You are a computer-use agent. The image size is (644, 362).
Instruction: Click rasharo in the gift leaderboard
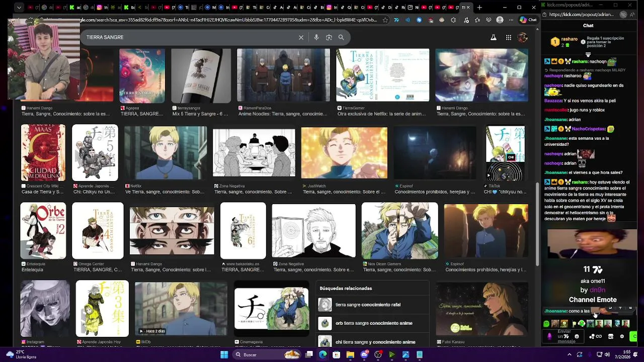point(570,39)
